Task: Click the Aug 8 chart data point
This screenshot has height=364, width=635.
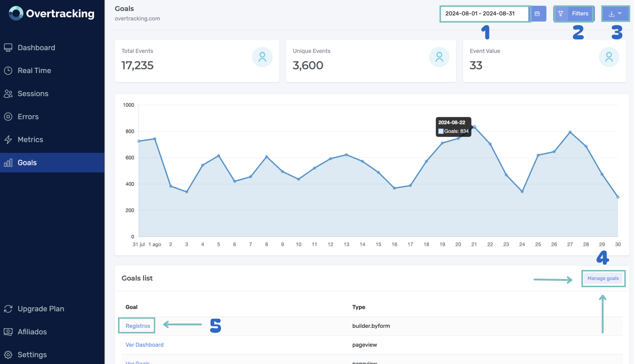Action: pos(267,157)
